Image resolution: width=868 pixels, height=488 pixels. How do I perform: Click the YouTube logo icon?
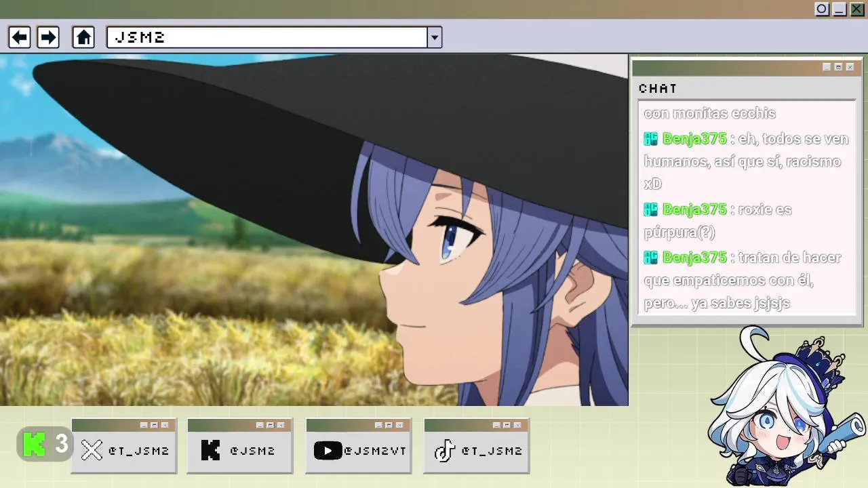point(328,451)
